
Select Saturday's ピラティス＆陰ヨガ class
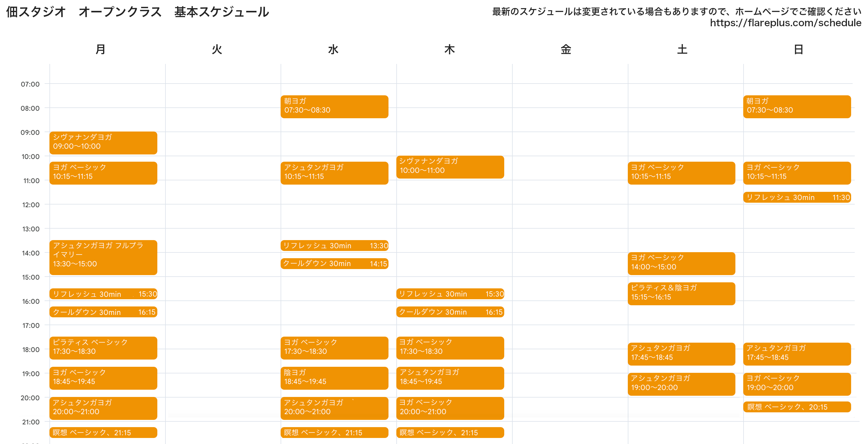681,293
